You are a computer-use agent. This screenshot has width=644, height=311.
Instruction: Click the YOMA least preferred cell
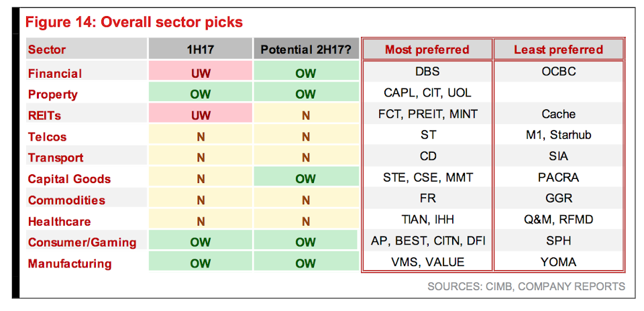(x=559, y=262)
